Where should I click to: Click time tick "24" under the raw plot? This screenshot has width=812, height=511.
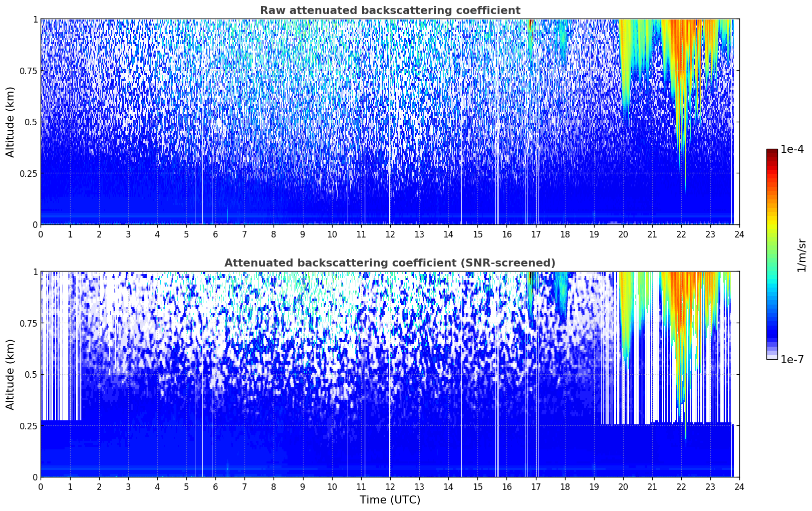pos(739,234)
